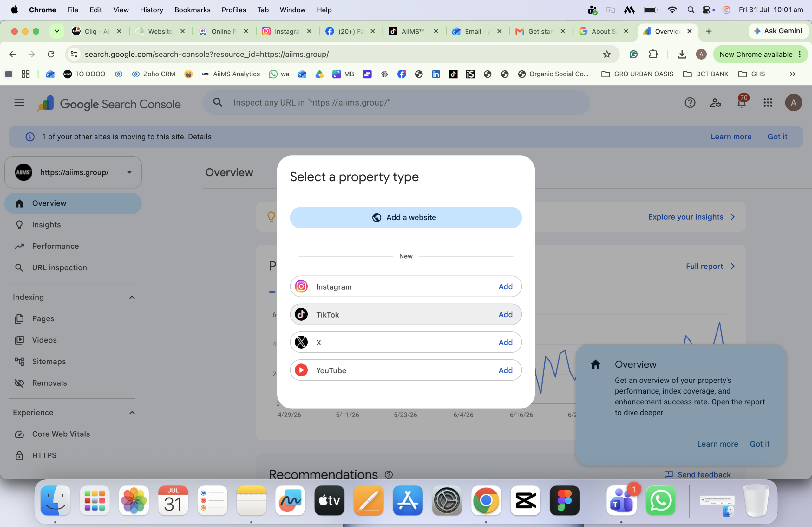Image resolution: width=812 pixels, height=527 pixels.
Task: Click the Recommendations help icon
Action: pos(389,474)
